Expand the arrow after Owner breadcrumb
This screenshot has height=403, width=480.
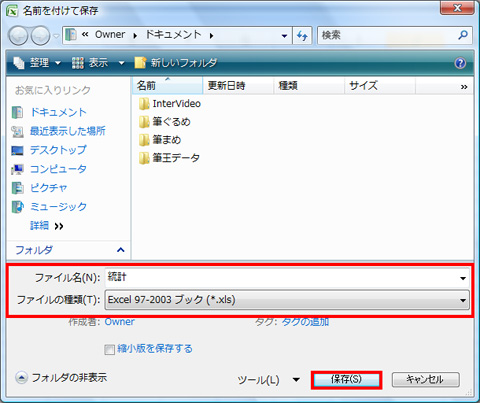tap(135, 36)
